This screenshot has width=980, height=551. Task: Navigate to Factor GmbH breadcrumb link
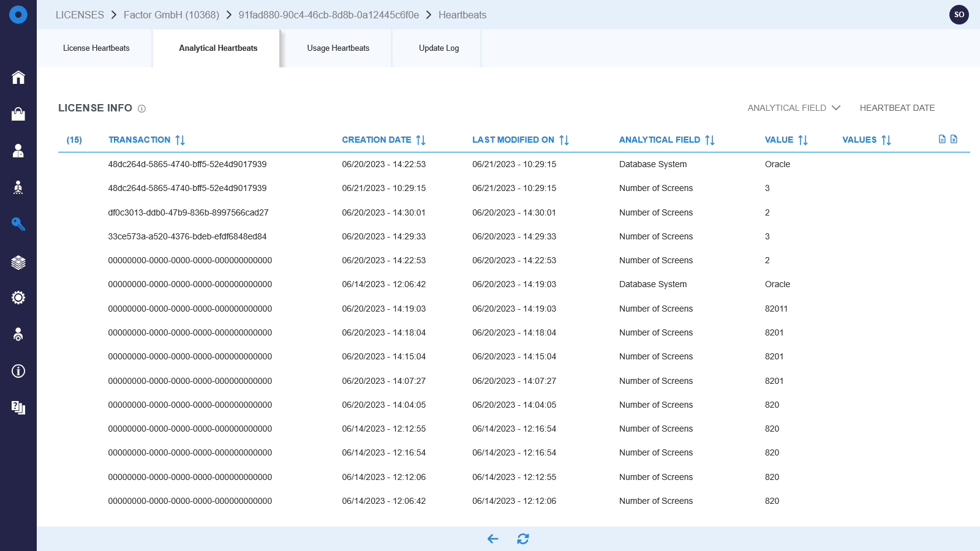coord(171,15)
